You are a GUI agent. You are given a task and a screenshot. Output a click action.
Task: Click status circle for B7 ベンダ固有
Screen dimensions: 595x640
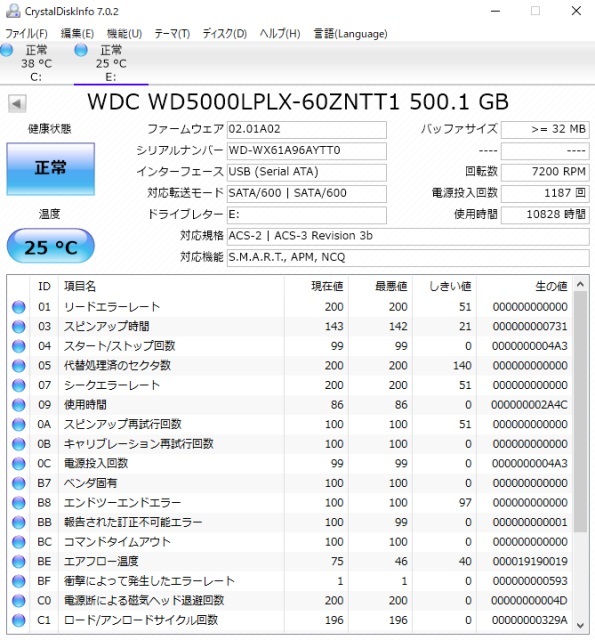click(x=18, y=483)
